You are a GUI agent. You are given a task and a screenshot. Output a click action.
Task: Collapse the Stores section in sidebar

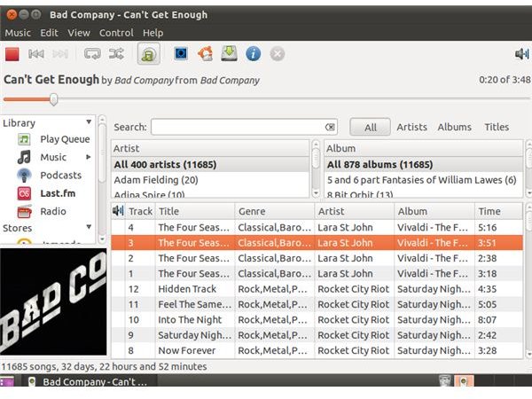click(x=89, y=227)
